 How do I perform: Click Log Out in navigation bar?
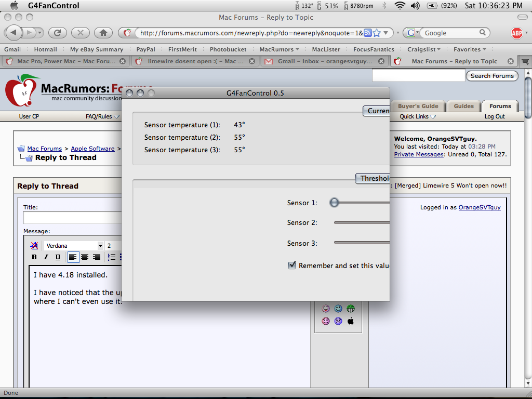(495, 116)
